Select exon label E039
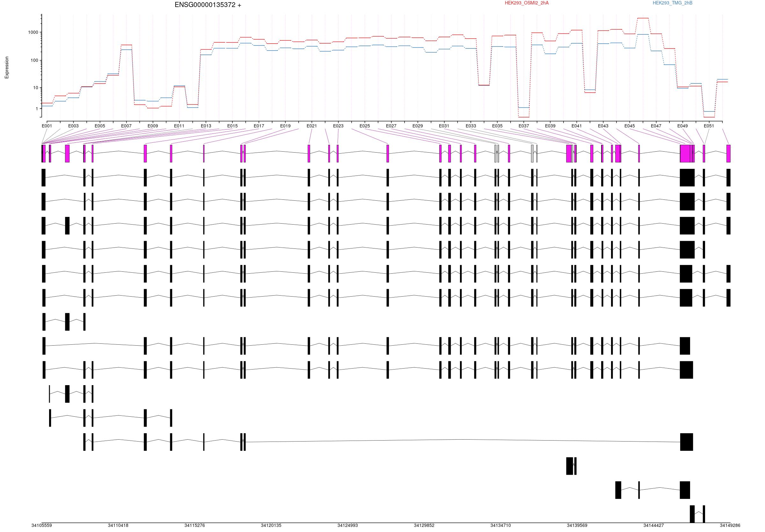 550,126
